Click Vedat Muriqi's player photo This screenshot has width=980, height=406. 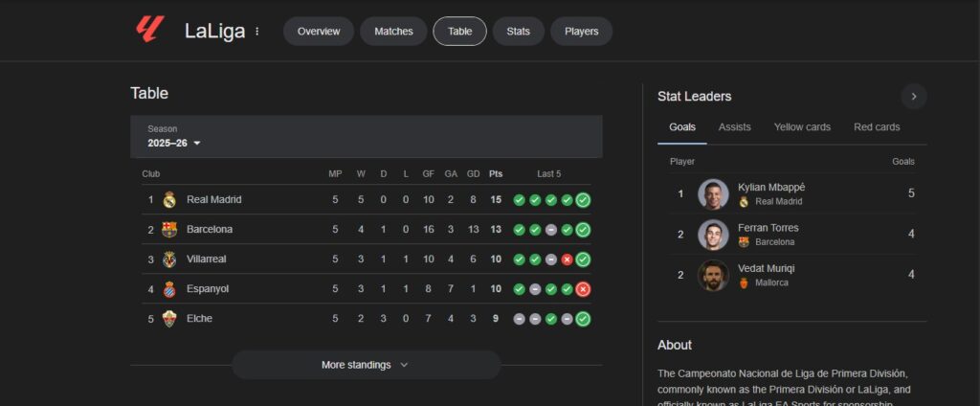[x=713, y=276]
